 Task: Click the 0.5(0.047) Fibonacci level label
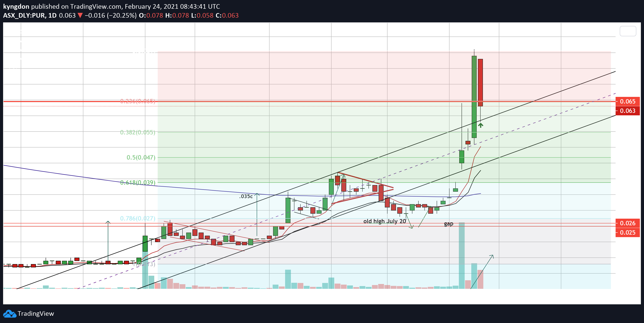tap(141, 157)
